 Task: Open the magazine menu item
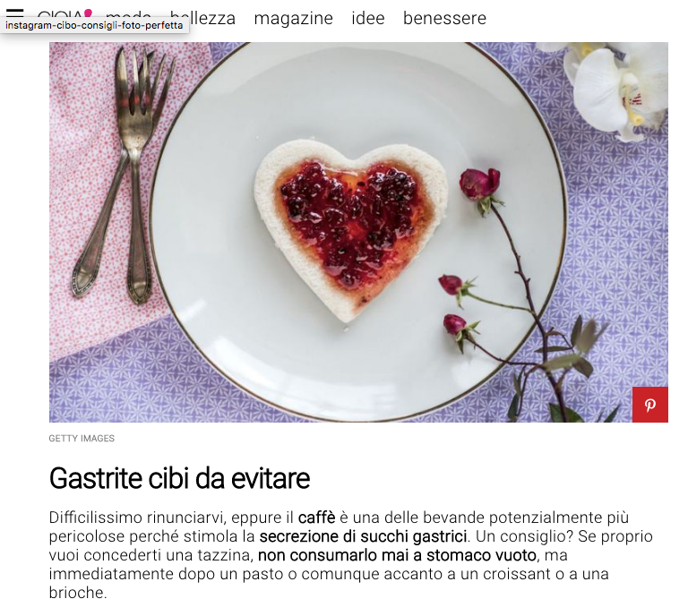(293, 19)
